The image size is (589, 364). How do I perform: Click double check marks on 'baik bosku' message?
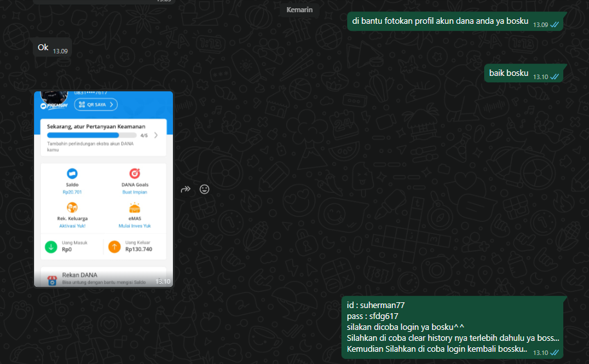tap(554, 77)
